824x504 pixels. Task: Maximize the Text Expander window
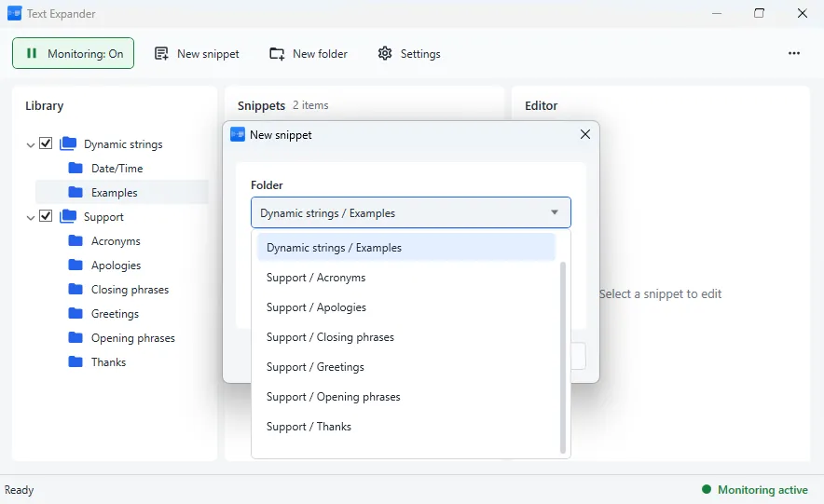coord(759,13)
